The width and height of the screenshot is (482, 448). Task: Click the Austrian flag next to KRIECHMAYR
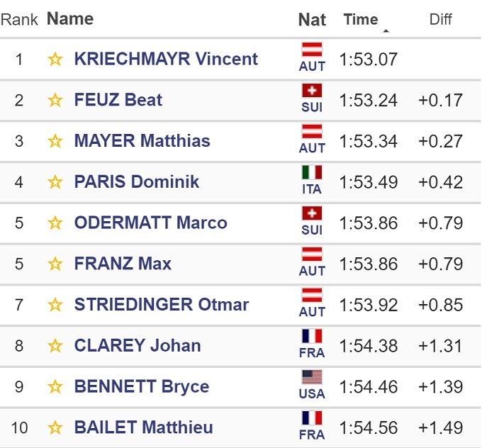pos(312,50)
